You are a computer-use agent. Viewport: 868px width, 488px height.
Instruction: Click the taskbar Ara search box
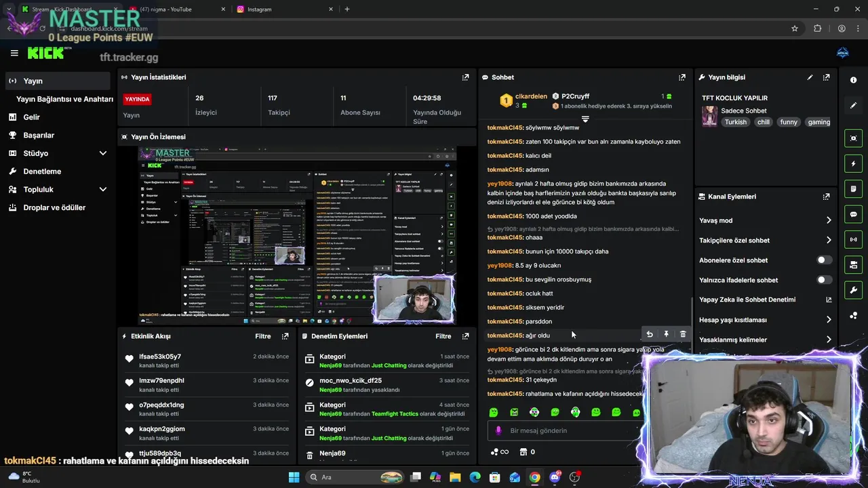(354, 477)
